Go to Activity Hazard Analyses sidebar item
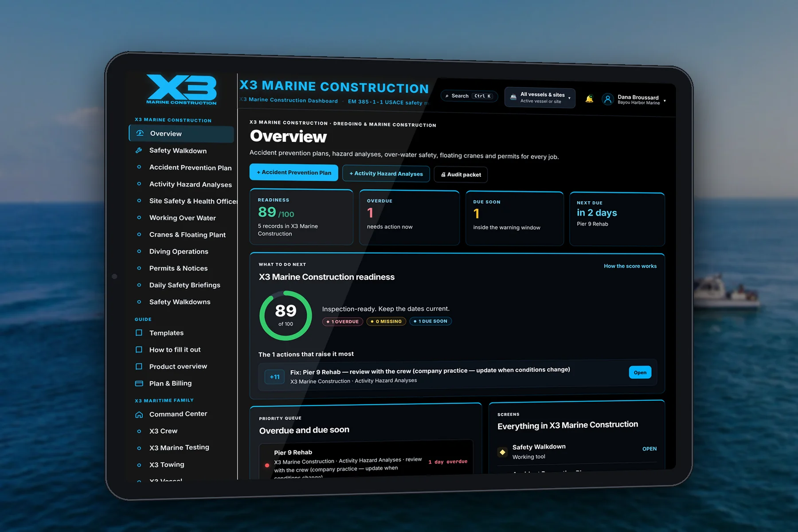The width and height of the screenshot is (798, 532). coord(190,184)
